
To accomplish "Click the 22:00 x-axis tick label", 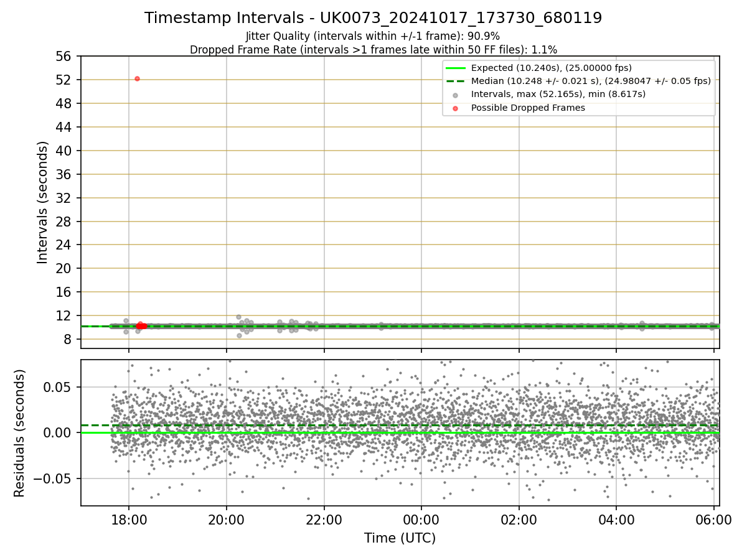I will [324, 520].
